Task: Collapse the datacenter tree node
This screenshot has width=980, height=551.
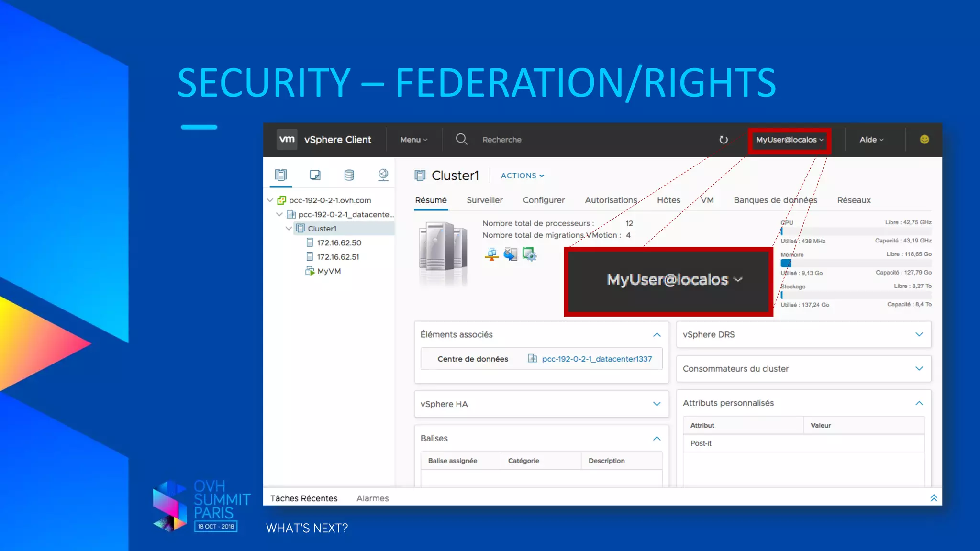Action: 279,214
